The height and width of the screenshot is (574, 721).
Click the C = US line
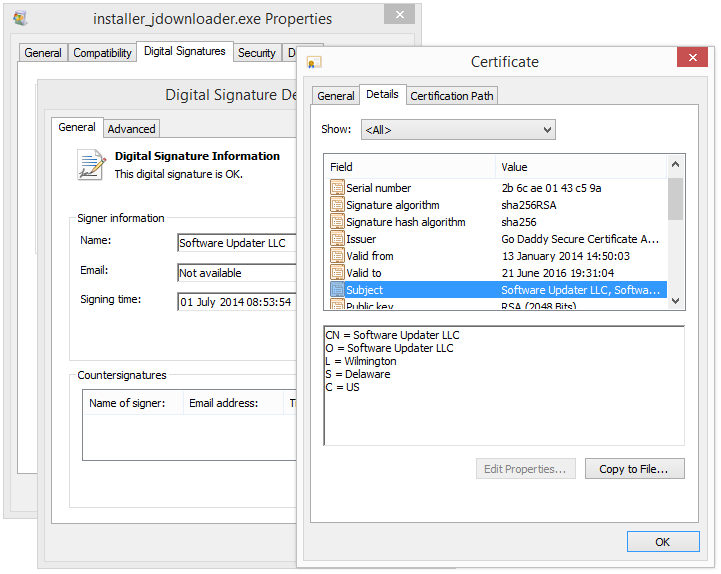342,387
